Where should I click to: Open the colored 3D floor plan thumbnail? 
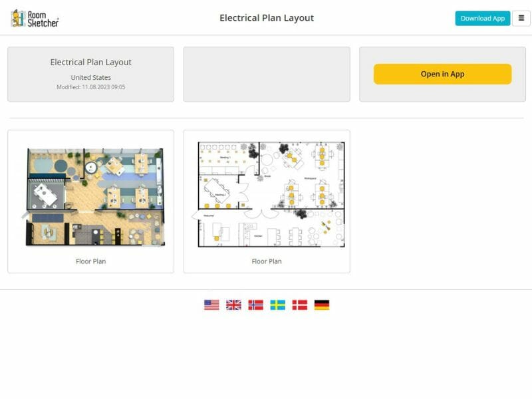pyautogui.click(x=90, y=194)
